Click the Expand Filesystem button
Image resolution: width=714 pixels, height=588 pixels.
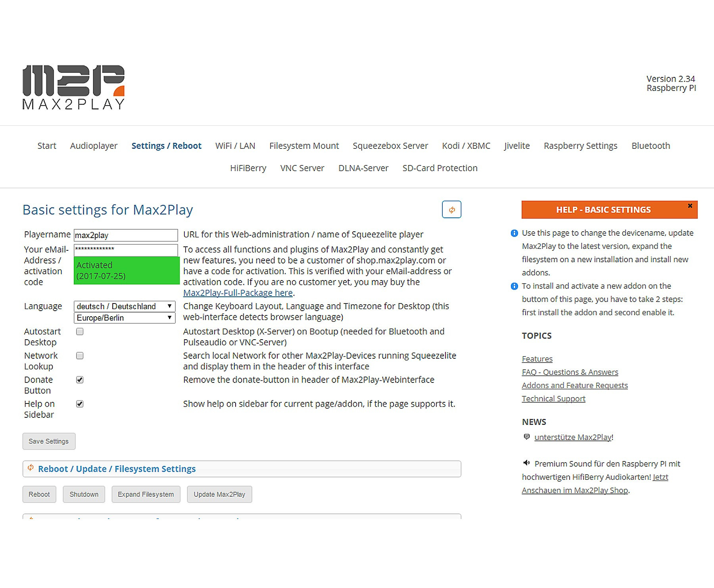[x=146, y=494]
